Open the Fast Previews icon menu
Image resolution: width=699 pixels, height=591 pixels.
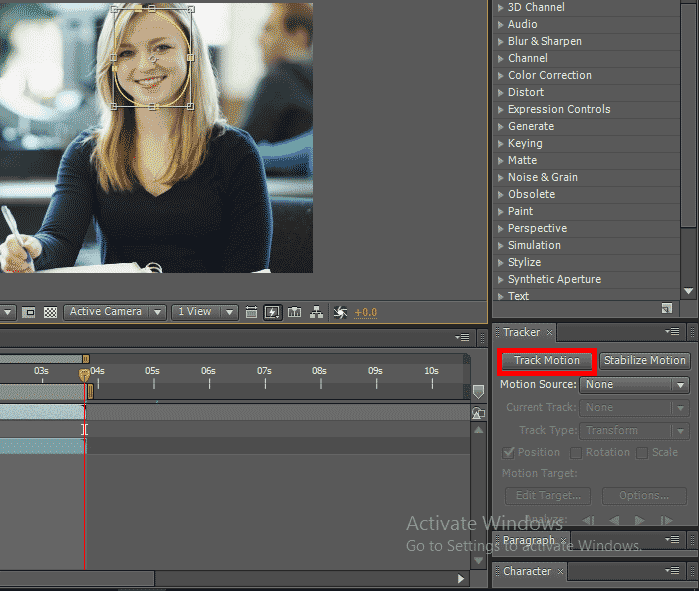[272, 312]
